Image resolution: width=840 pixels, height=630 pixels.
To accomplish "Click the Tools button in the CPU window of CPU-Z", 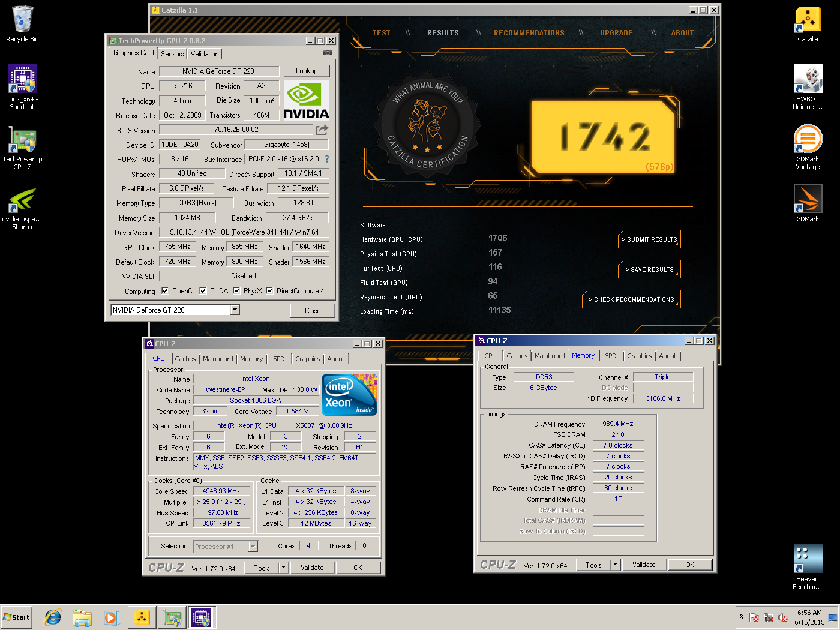I will coord(262,568).
